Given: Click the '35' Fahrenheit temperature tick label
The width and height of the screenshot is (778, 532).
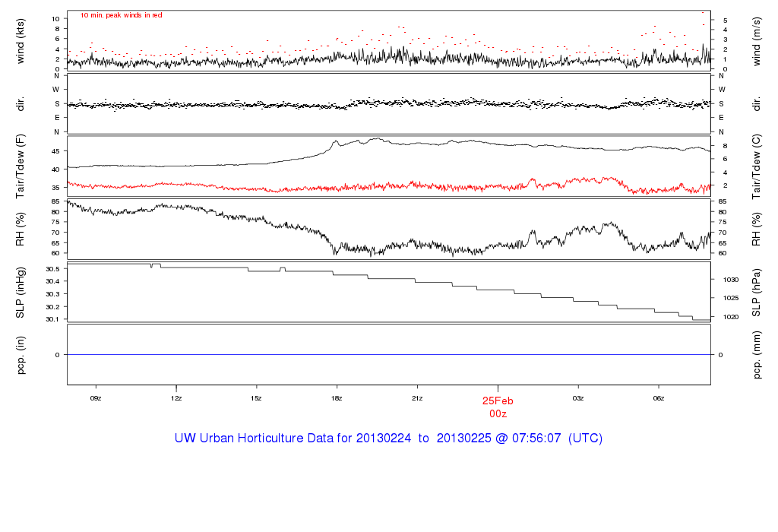Looking at the screenshot, I should pos(55,188).
